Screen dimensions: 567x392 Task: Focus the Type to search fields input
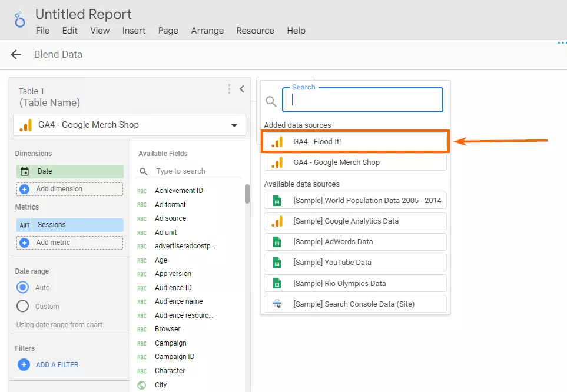[197, 171]
